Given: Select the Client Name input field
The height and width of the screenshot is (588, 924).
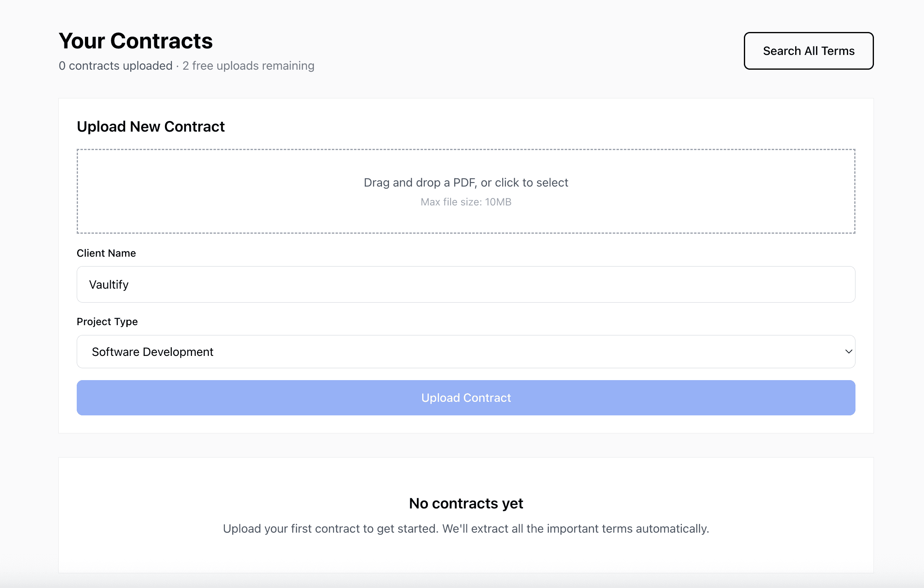Looking at the screenshot, I should point(465,284).
